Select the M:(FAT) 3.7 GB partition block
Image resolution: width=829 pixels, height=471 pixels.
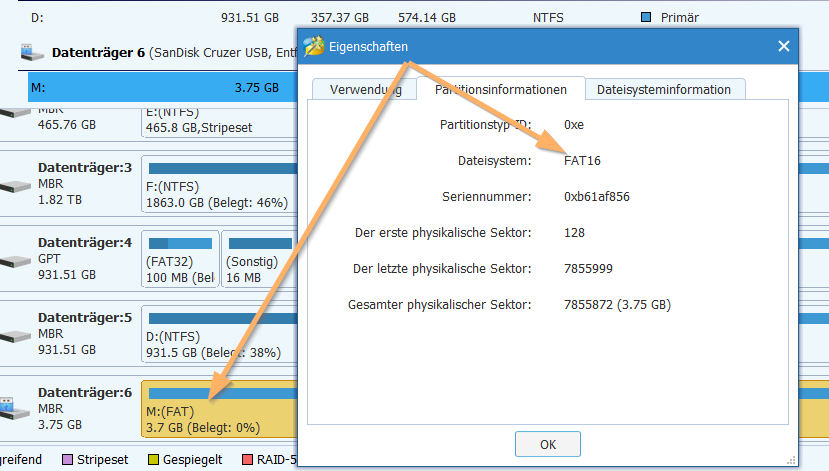pos(219,409)
